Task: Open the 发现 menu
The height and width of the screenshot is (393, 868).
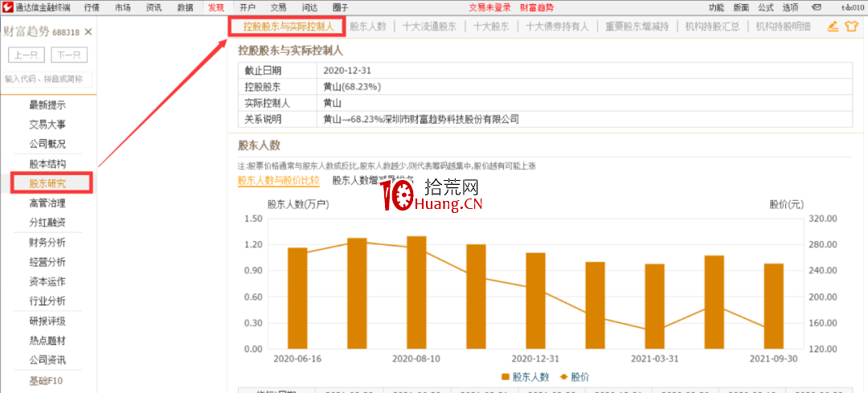Action: point(216,7)
